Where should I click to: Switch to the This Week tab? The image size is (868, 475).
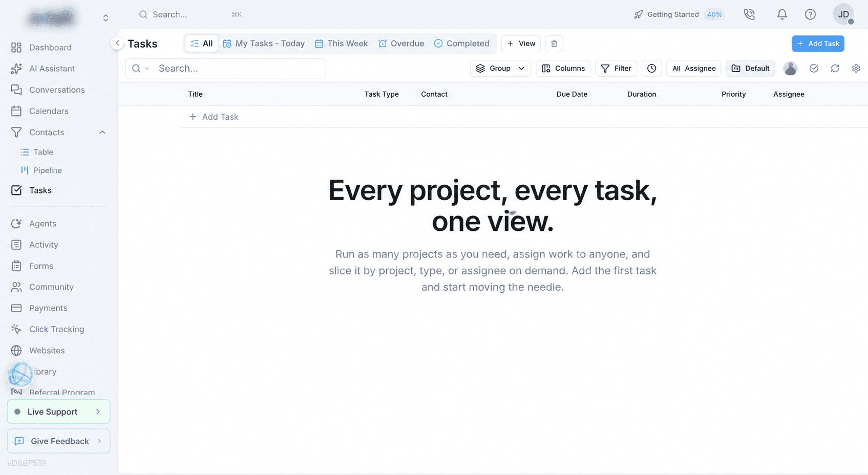click(x=341, y=44)
